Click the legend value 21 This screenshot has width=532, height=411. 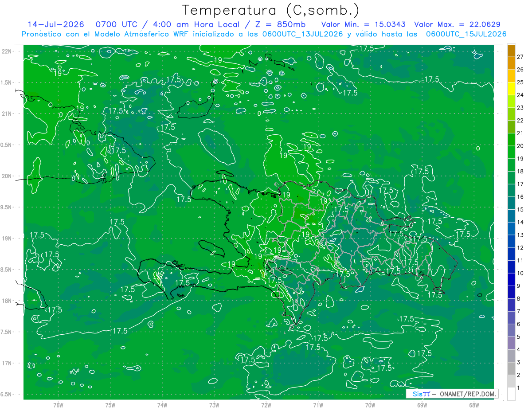[520, 133]
